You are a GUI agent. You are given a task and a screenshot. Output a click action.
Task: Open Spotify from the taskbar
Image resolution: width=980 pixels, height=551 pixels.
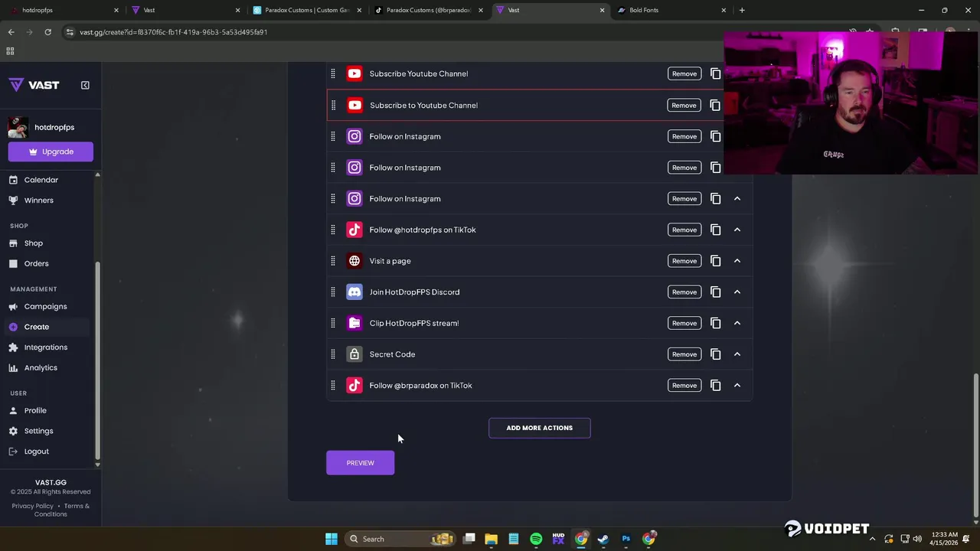pyautogui.click(x=536, y=539)
